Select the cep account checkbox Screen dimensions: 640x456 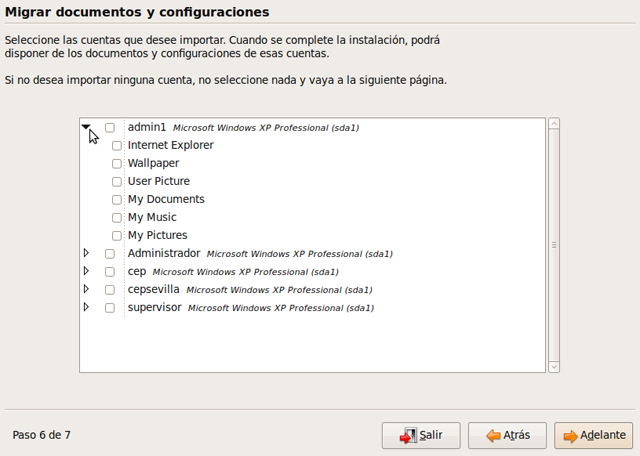(110, 272)
